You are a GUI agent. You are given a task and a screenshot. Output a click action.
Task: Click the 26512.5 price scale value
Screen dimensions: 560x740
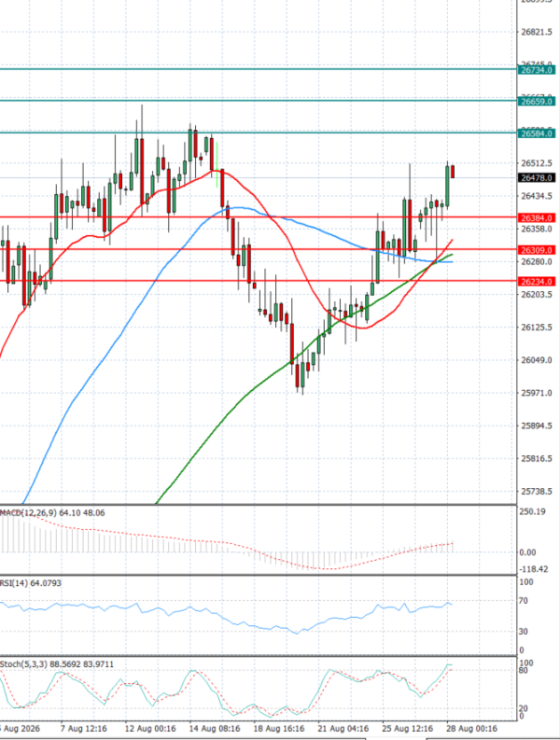[537, 163]
